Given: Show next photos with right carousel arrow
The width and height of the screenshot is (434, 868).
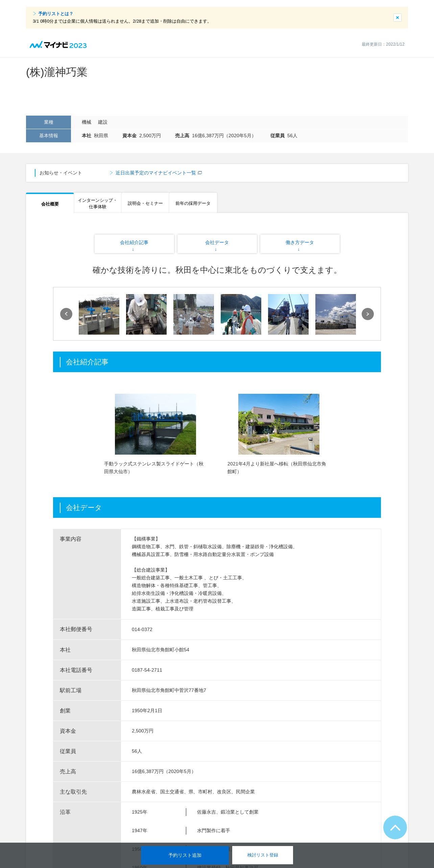Looking at the screenshot, I should 368,314.
